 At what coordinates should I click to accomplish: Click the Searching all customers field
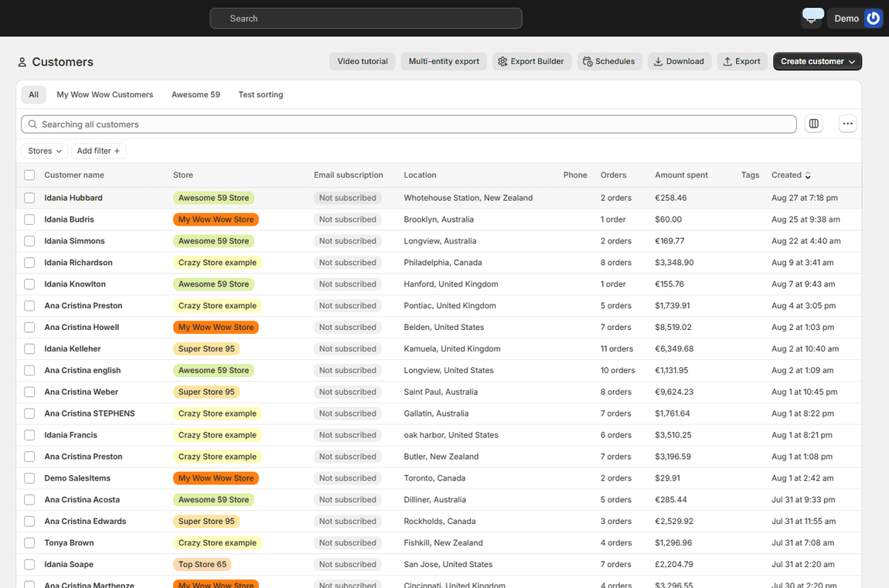tap(409, 124)
